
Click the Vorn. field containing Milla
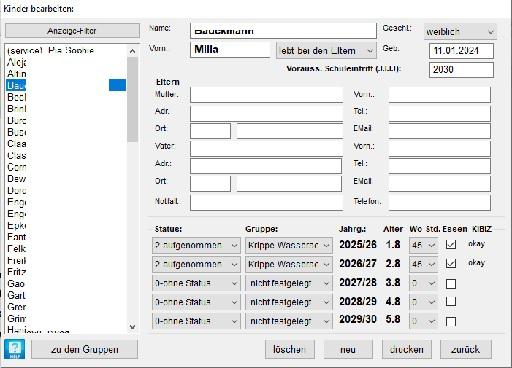[230, 50]
